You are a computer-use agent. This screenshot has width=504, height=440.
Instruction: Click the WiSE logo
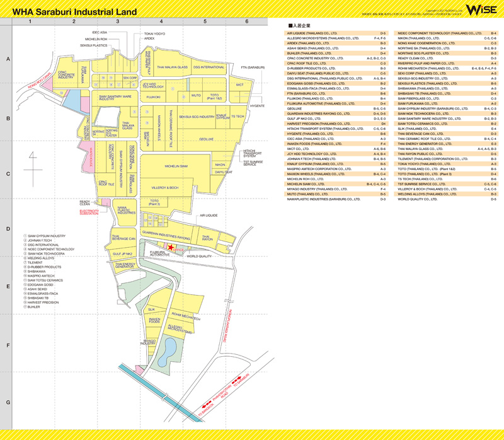480,9
